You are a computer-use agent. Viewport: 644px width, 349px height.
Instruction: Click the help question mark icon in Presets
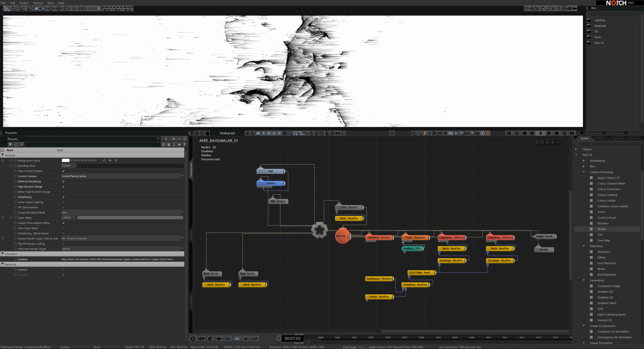point(184,145)
